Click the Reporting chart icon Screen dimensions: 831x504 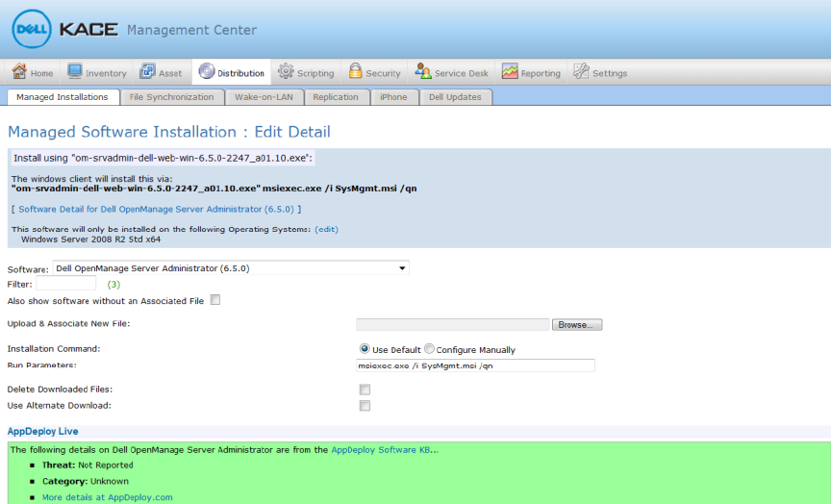click(510, 71)
